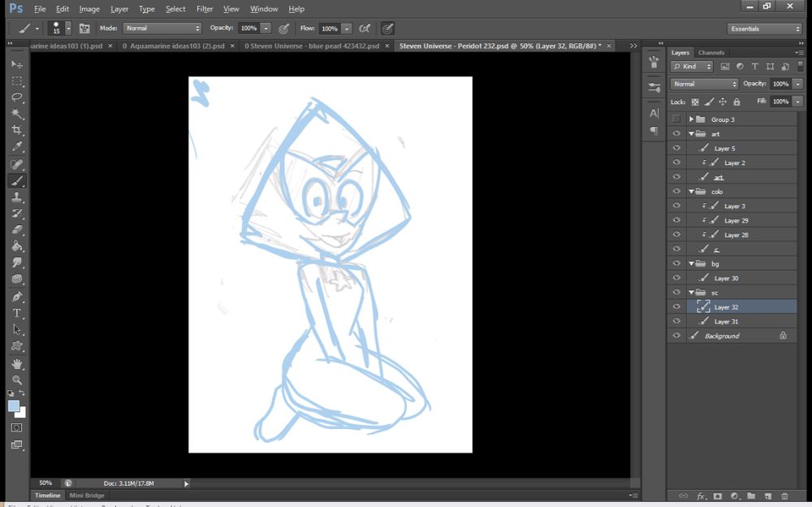The width and height of the screenshot is (812, 507).
Task: Switch to the Channels tab
Action: pyautogui.click(x=711, y=53)
